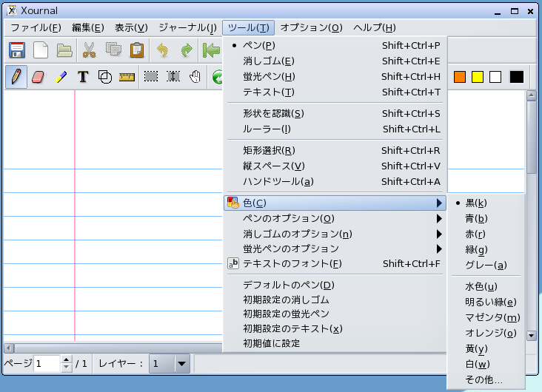
Task: Click テキストのフォント(F) menu entry
Action: tap(335, 264)
